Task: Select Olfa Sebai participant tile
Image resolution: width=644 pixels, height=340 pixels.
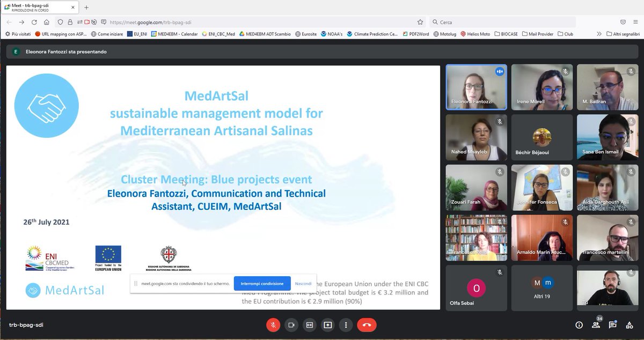Action: [477, 288]
